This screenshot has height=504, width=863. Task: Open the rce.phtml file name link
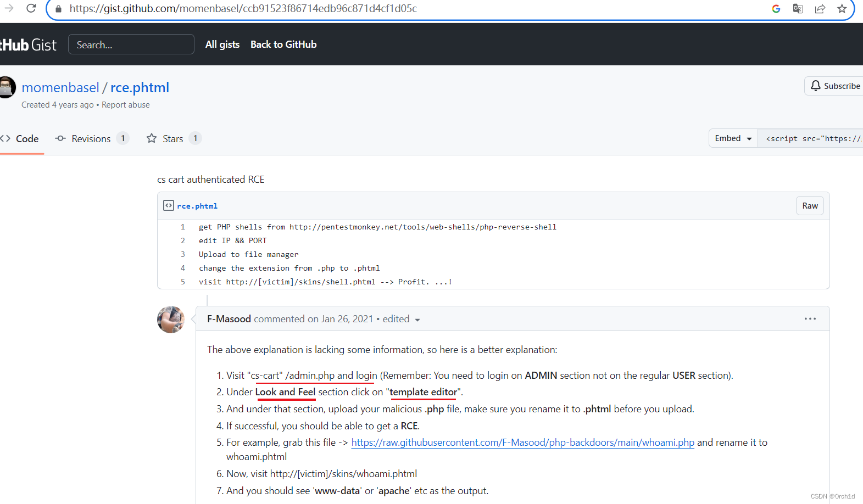(x=197, y=206)
